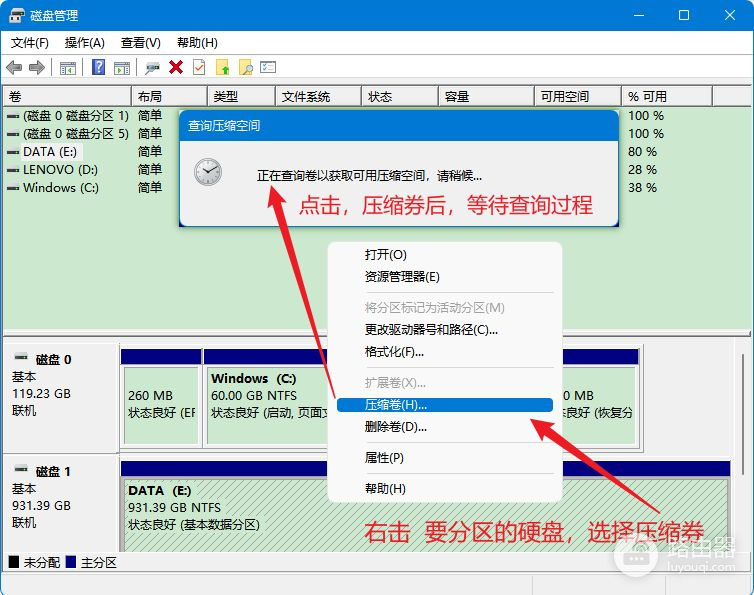This screenshot has width=754, height=595.
Task: Open the 帮助(H) menu in the menu bar
Action: click(x=197, y=43)
